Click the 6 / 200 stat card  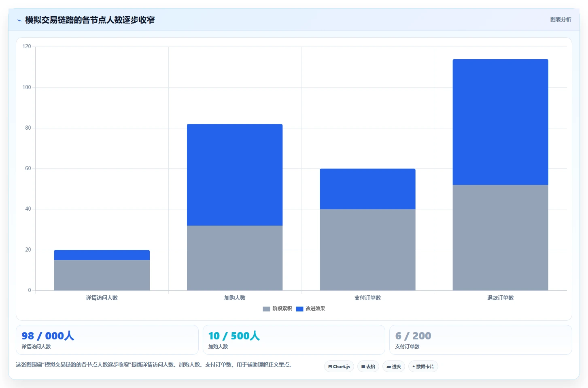click(x=481, y=340)
